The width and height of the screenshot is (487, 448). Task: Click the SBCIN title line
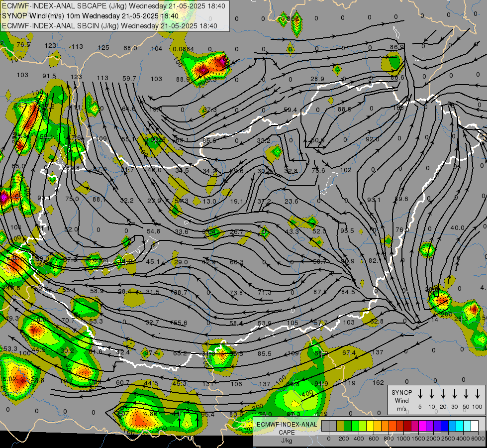tap(109, 26)
